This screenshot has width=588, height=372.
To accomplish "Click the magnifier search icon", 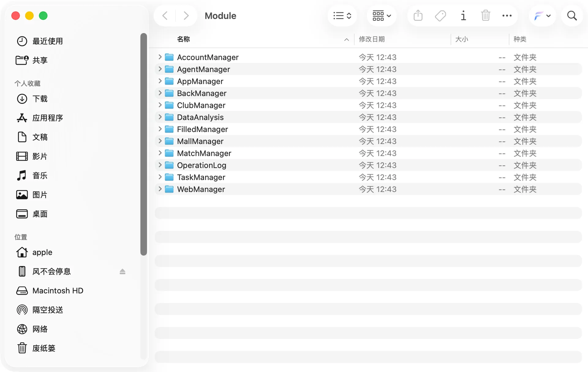I will tap(572, 16).
